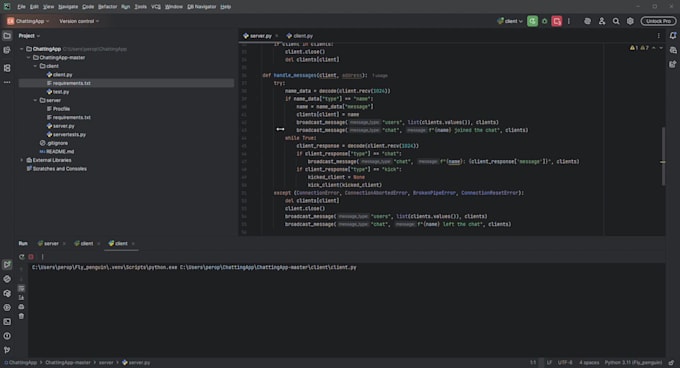Click 'LF' line separator in status bar
The height and width of the screenshot is (368, 680).
pyautogui.click(x=549, y=362)
